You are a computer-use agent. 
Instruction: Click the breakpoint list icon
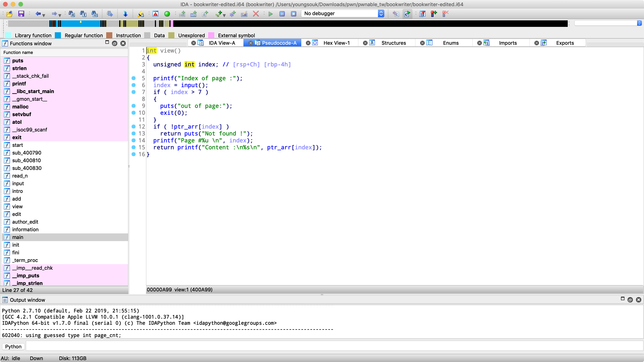422,14
